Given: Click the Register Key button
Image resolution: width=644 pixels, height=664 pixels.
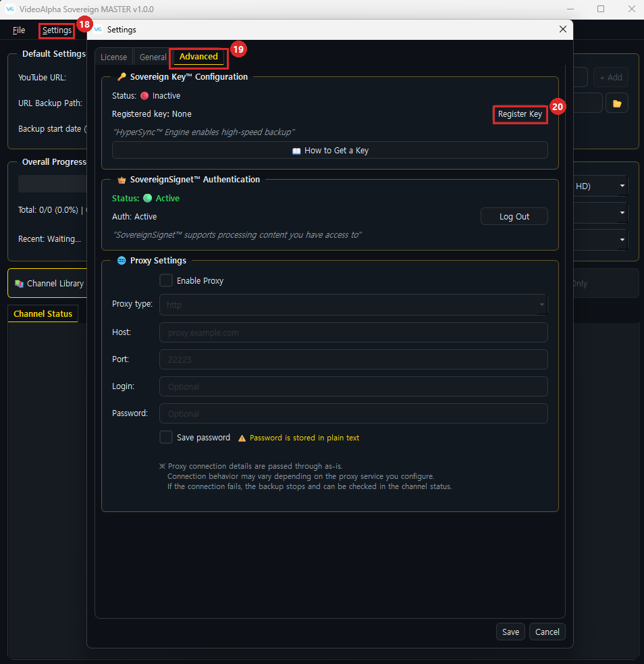Looking at the screenshot, I should (520, 114).
